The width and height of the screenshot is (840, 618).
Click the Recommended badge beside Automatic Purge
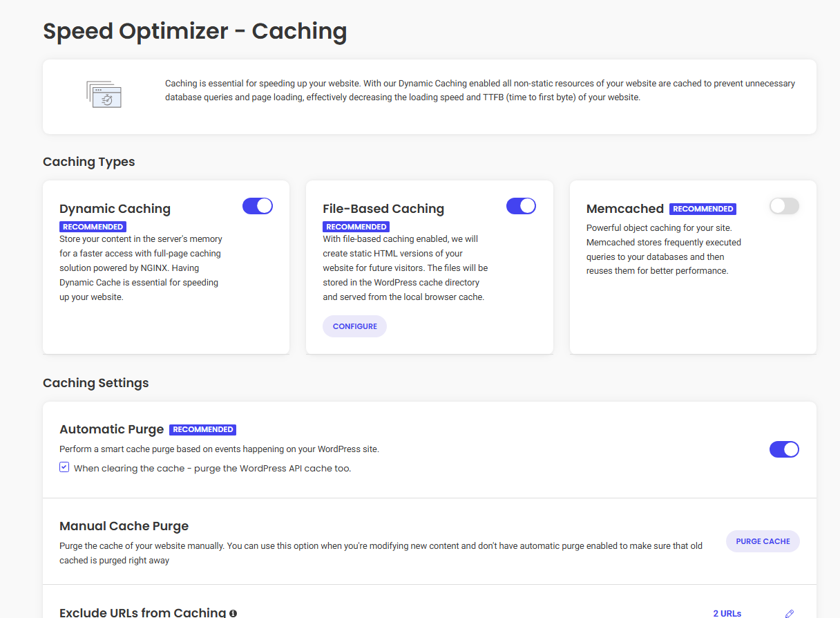click(x=203, y=429)
